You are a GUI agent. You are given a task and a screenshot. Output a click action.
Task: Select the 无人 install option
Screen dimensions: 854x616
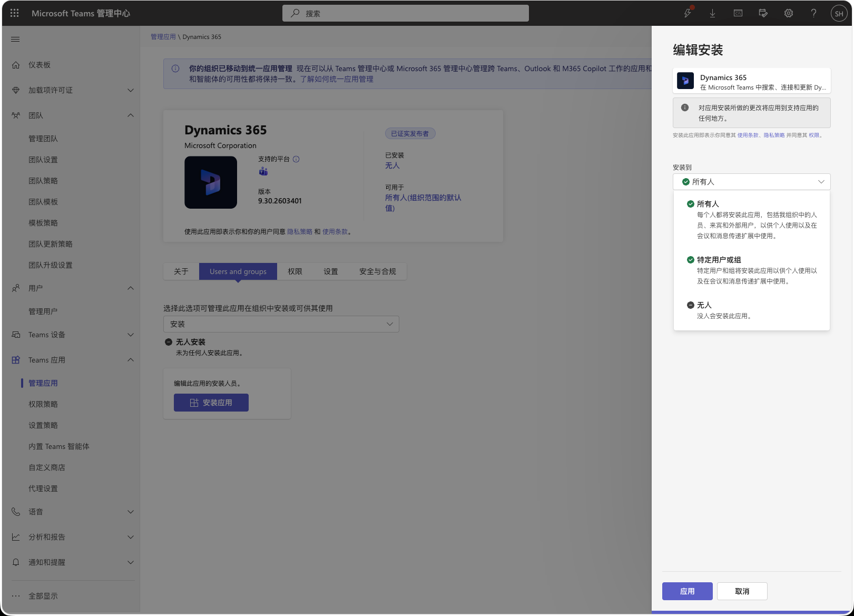751,310
